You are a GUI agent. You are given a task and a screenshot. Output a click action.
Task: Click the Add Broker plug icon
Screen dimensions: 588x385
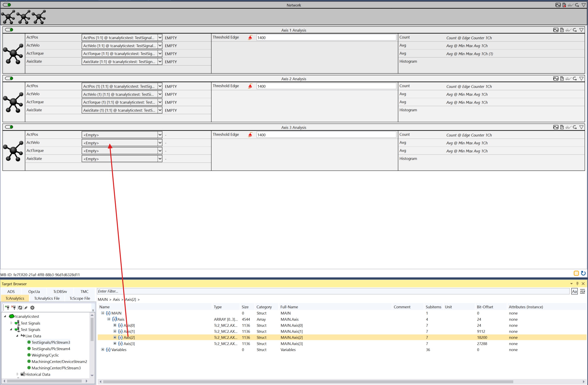coord(7,307)
